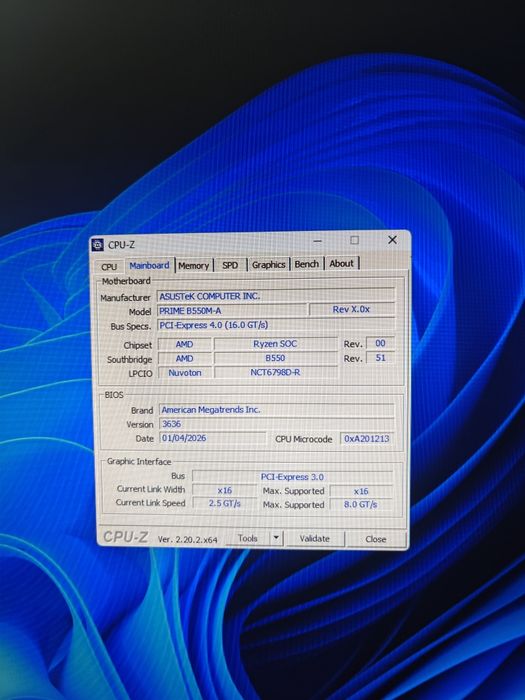Click the AMD value in the Chipset row
525x700 pixels.
pyautogui.click(x=184, y=344)
